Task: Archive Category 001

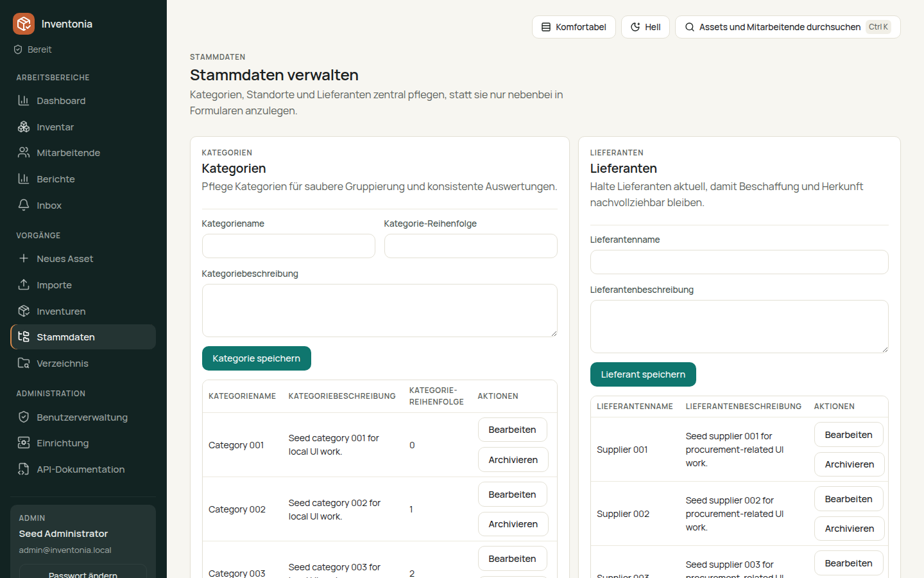Action: coord(513,460)
